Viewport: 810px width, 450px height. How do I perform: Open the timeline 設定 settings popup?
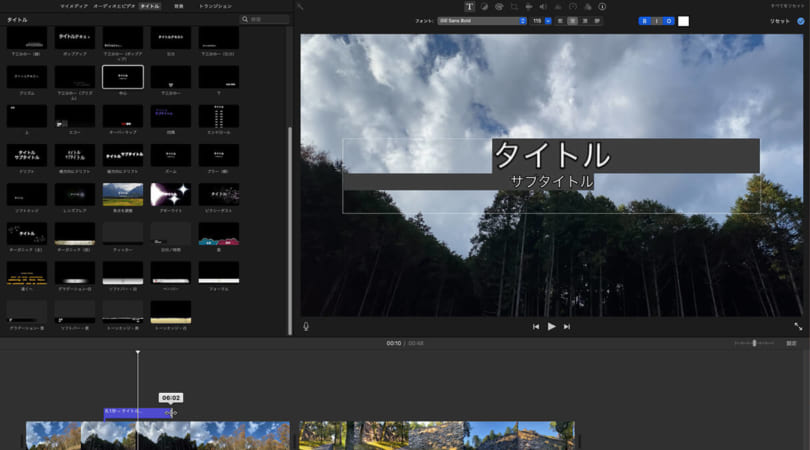click(791, 343)
